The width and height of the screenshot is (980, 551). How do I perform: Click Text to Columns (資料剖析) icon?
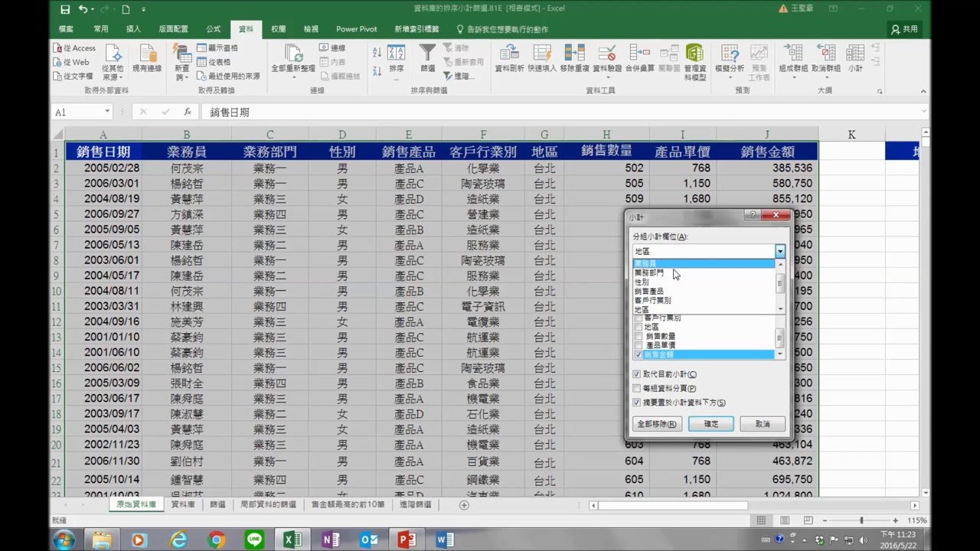coord(509,53)
